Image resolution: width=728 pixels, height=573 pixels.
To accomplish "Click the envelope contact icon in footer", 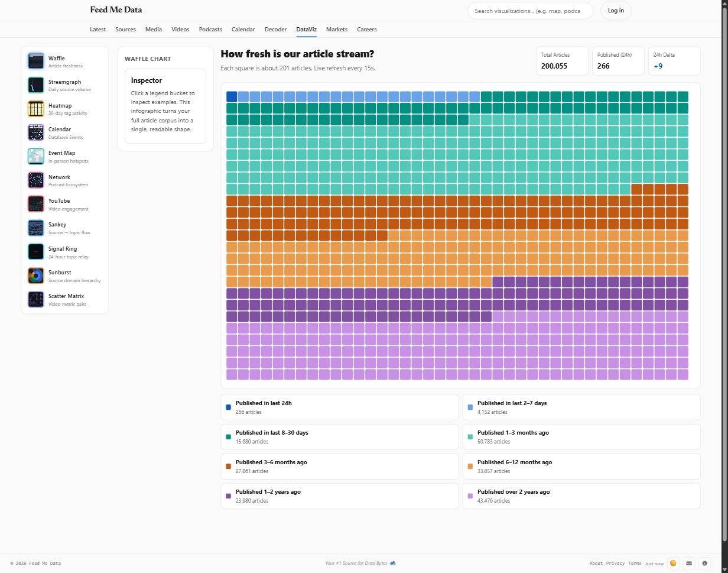I will 688,563.
